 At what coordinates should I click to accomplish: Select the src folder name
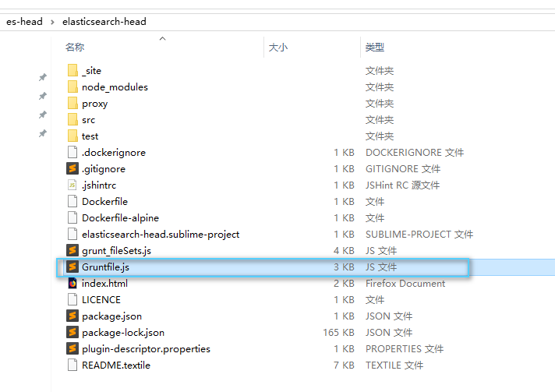click(89, 120)
